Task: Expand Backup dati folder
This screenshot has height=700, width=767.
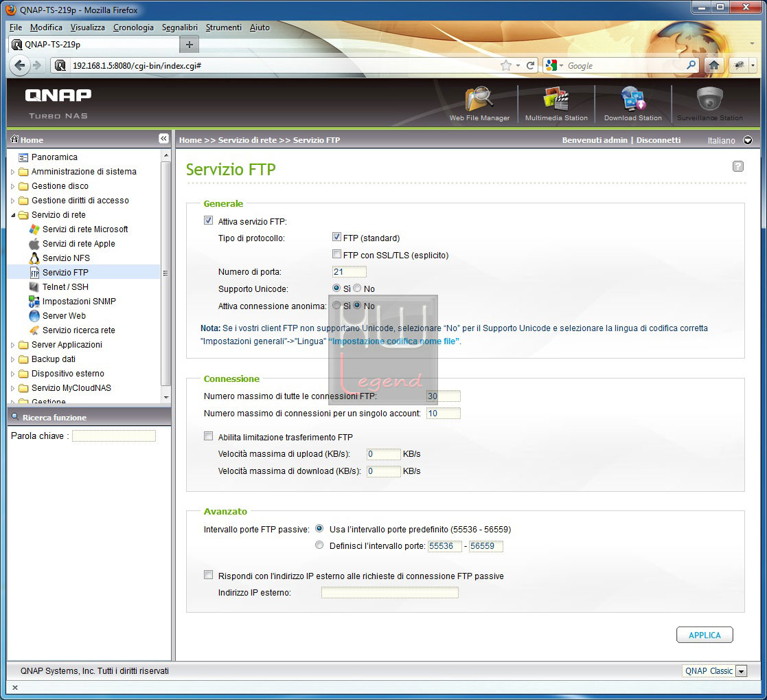Action: coord(13,359)
